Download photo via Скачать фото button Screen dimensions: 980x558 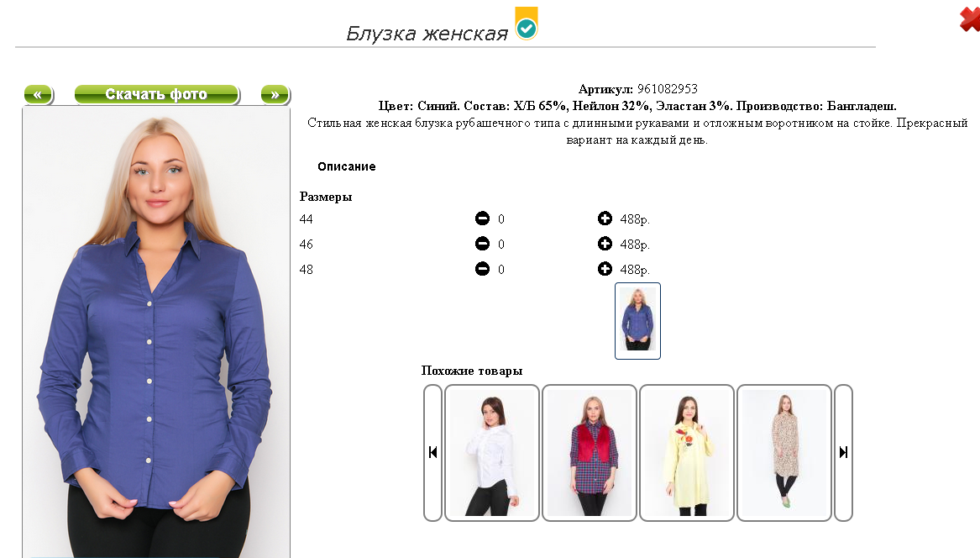(156, 94)
